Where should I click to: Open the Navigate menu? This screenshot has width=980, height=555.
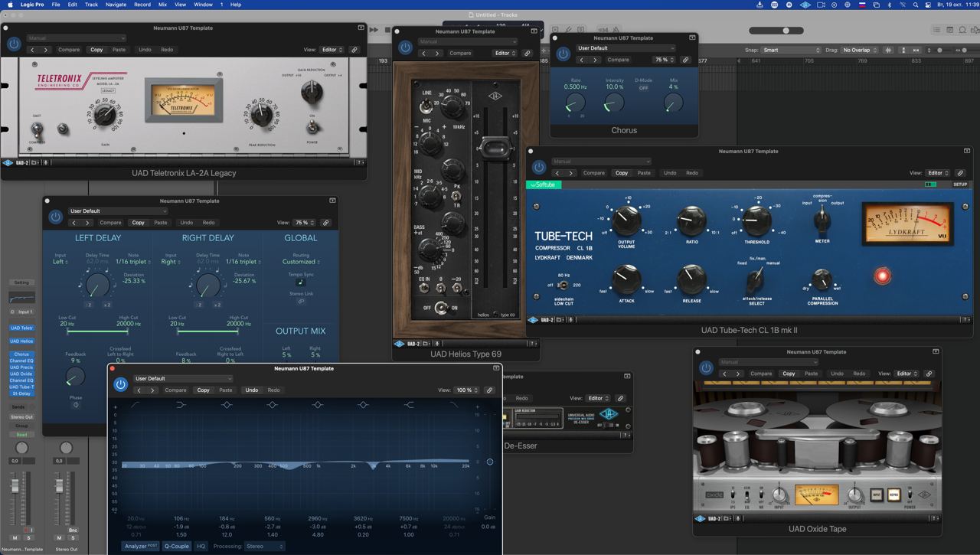[x=116, y=5]
